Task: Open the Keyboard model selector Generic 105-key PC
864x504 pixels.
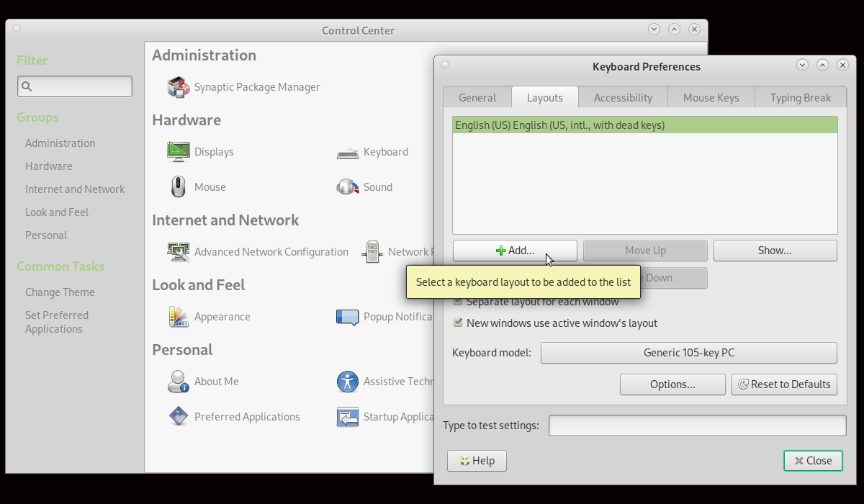Action: [688, 353]
